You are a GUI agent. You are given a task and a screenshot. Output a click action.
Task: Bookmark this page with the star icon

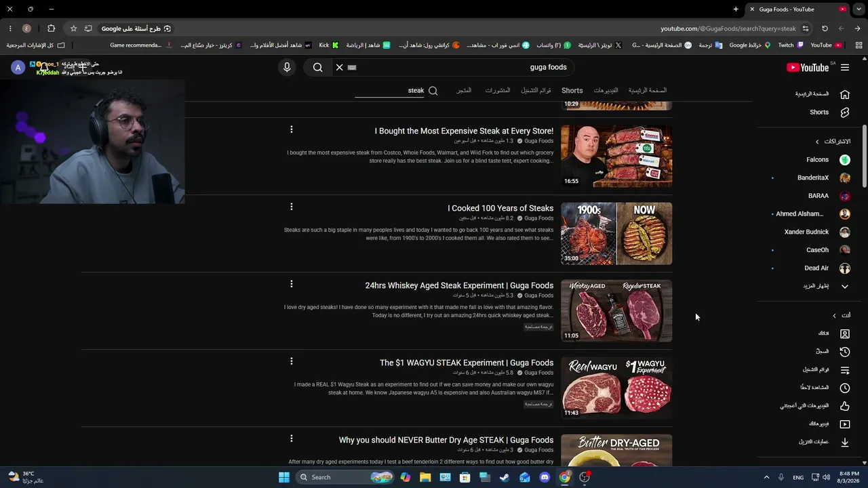(x=73, y=28)
